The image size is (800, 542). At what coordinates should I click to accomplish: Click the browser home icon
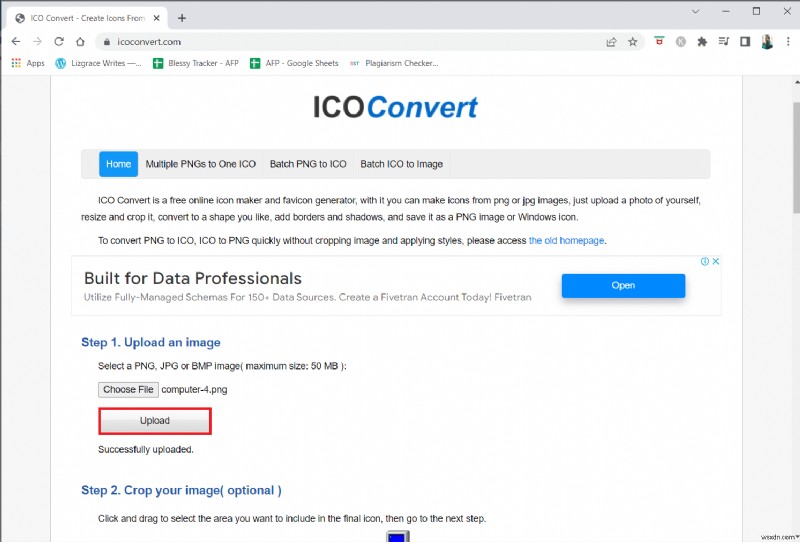tap(81, 42)
